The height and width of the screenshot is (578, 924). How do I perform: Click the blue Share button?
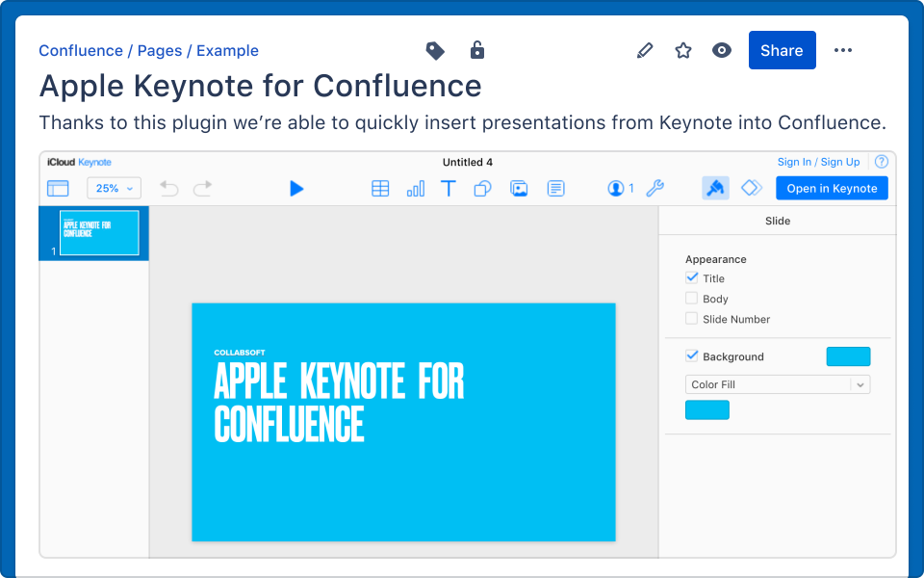tap(782, 51)
